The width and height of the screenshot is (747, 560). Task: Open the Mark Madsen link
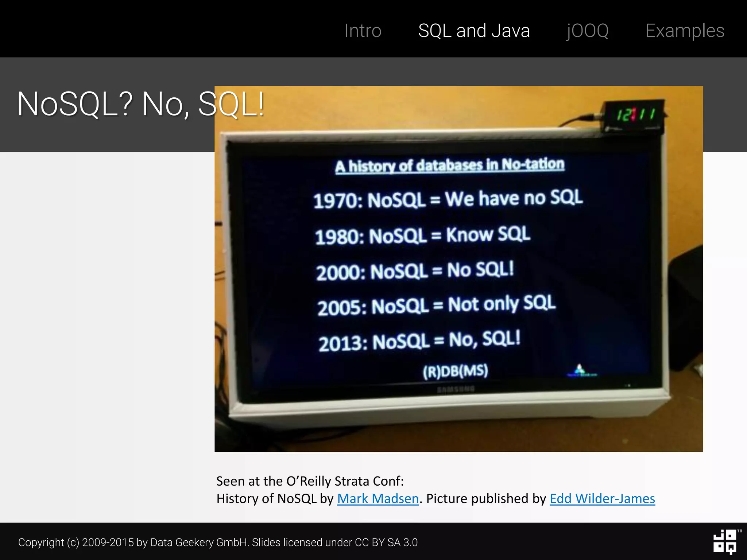[x=378, y=498]
